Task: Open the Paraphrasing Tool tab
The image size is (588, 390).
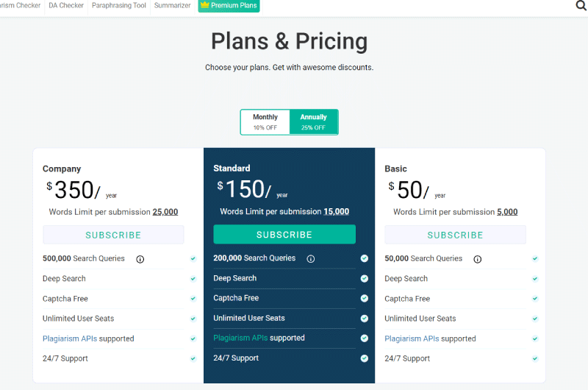Action: tap(119, 5)
